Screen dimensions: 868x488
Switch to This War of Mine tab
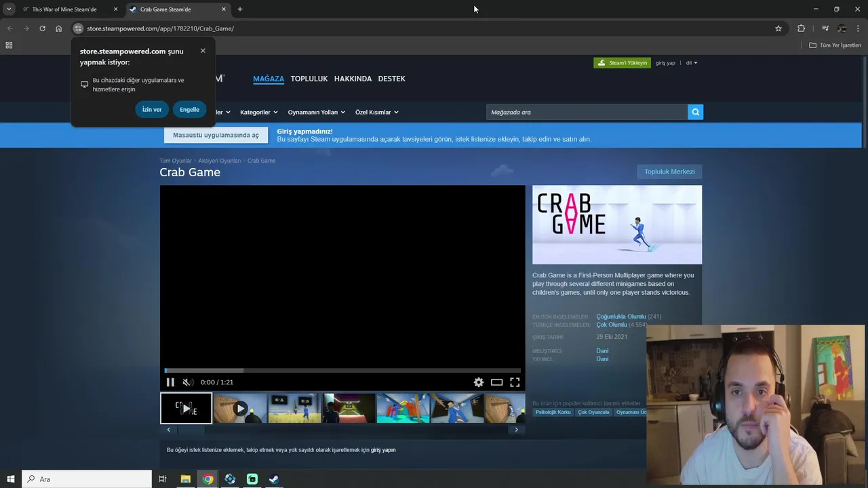click(x=64, y=9)
